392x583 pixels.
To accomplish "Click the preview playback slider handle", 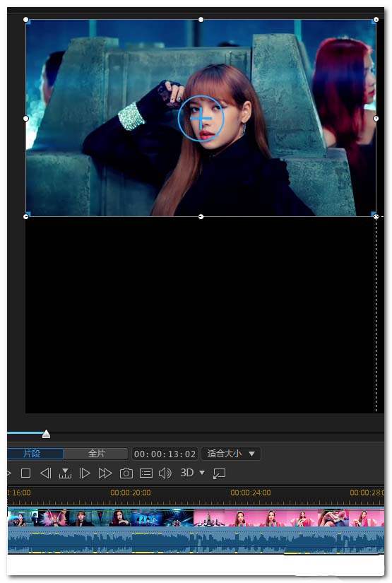I will (x=46, y=433).
